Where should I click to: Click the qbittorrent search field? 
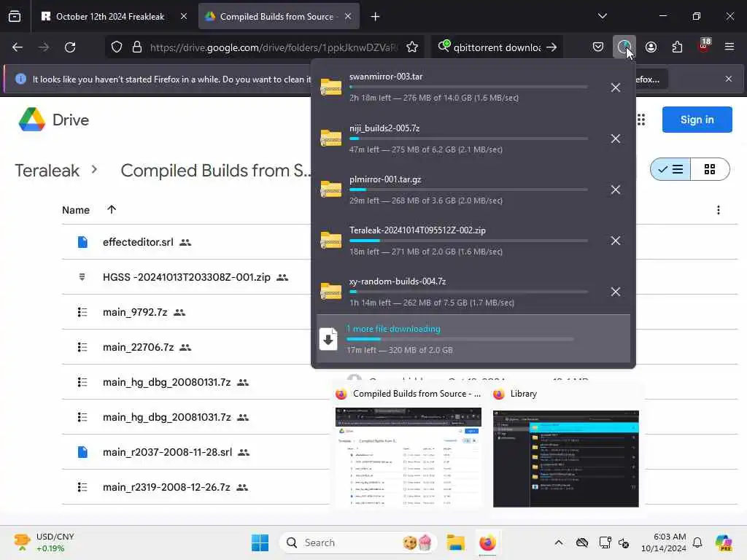496,47
